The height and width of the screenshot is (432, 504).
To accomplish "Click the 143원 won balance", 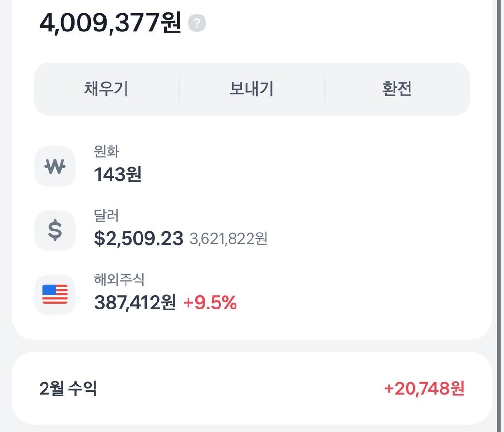I will [118, 174].
